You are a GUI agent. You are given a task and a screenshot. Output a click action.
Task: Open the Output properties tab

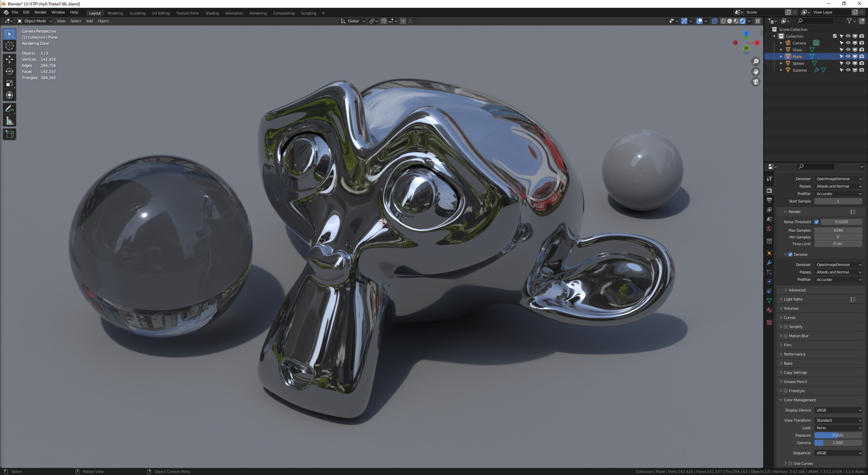tap(769, 200)
